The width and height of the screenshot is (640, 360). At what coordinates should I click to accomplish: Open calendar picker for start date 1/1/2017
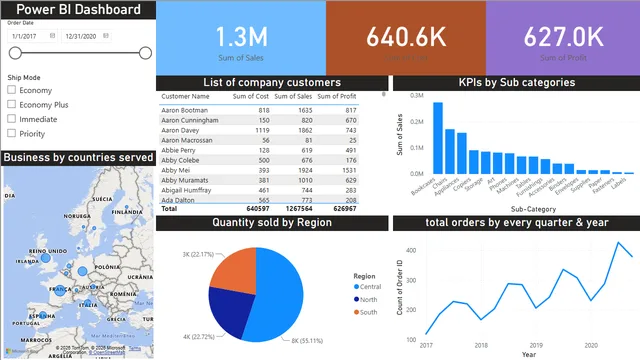(x=52, y=36)
